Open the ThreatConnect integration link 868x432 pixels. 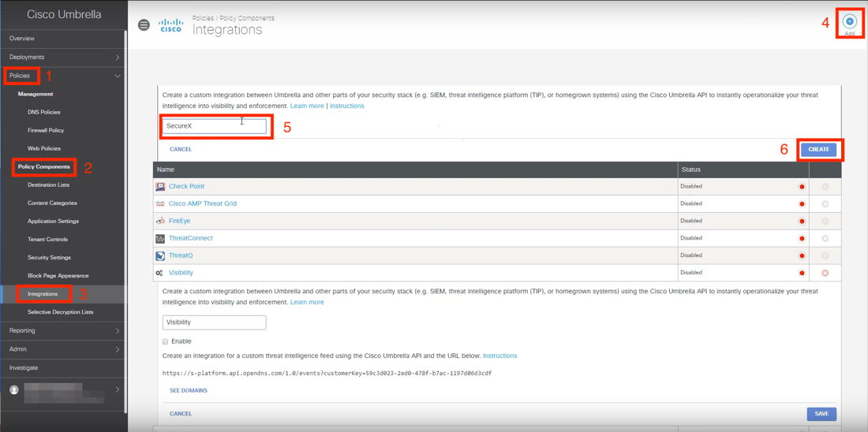(191, 238)
